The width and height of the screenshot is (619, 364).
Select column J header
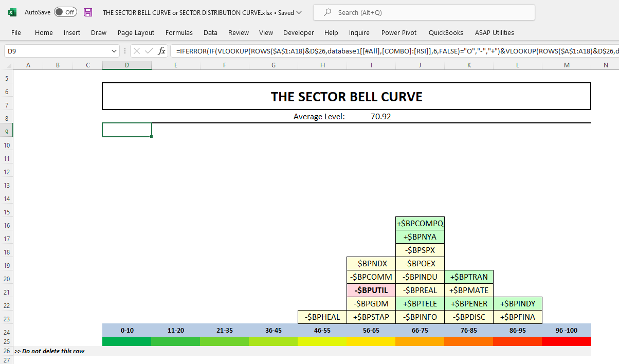(420, 65)
